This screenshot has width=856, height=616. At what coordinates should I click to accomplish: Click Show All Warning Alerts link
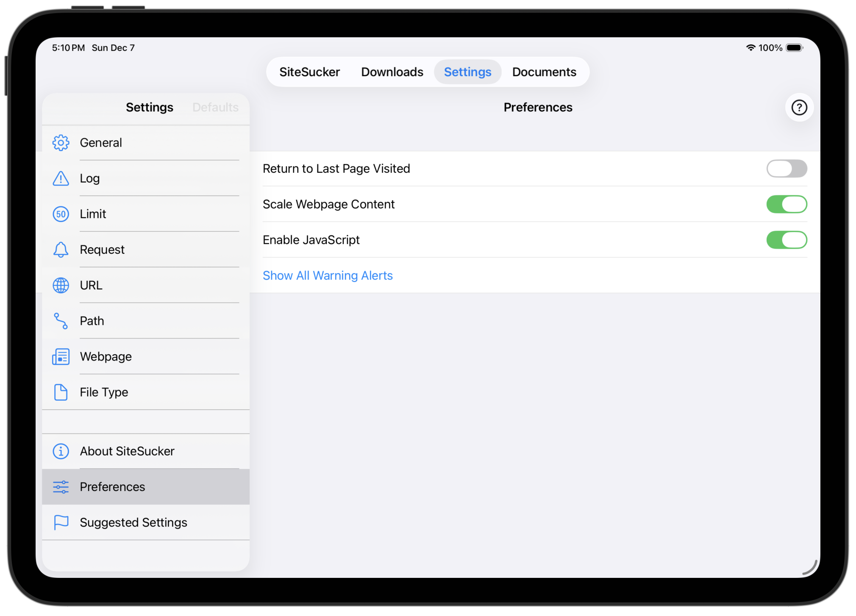click(x=328, y=275)
